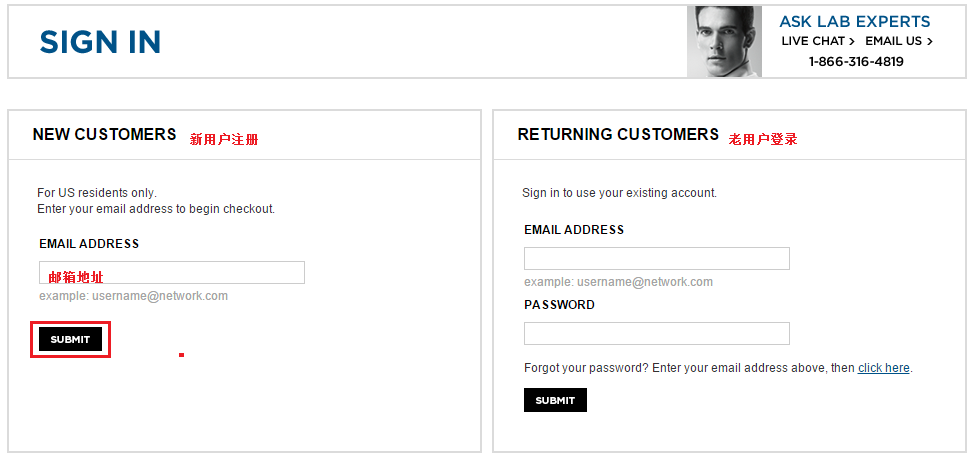
Task: Focus the returning customers password field
Action: [x=657, y=333]
